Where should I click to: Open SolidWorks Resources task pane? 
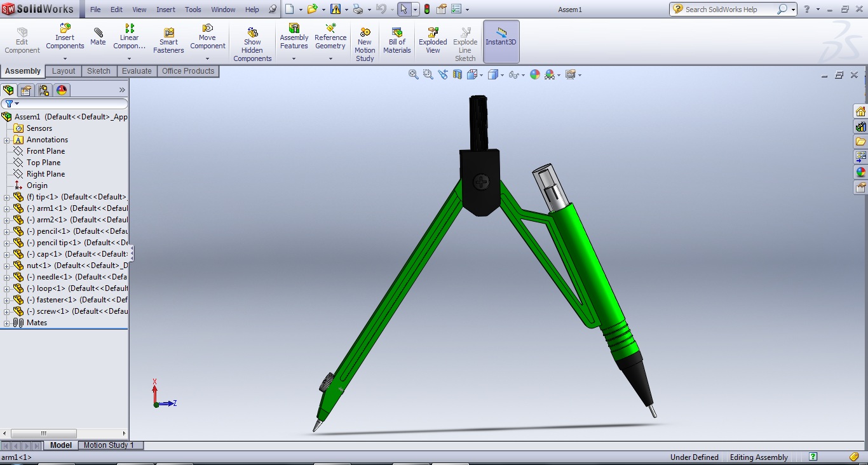[x=860, y=112]
